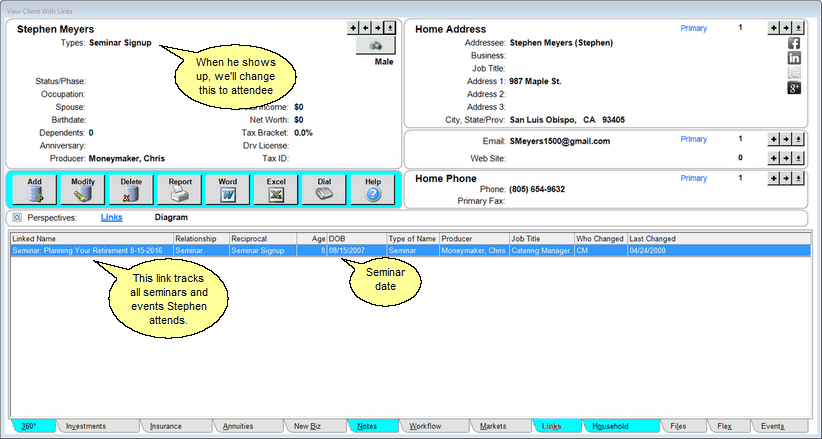This screenshot has height=439, width=822.
Task: Switch to the Diagram perspective
Action: tap(171, 217)
